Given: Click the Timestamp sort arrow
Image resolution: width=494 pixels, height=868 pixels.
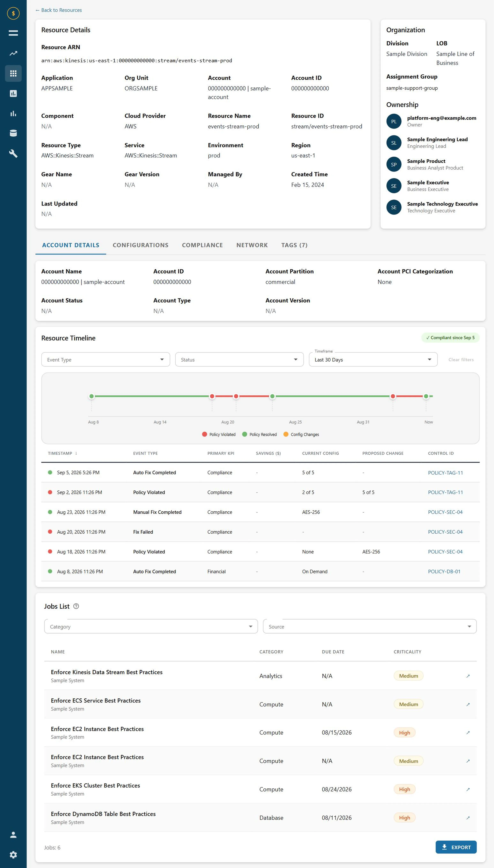Looking at the screenshot, I should point(76,453).
